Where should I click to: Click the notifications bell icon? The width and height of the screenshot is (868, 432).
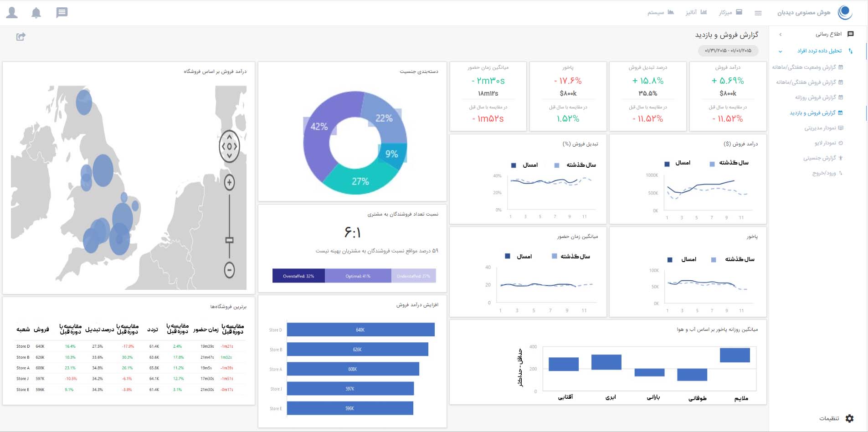pyautogui.click(x=36, y=13)
